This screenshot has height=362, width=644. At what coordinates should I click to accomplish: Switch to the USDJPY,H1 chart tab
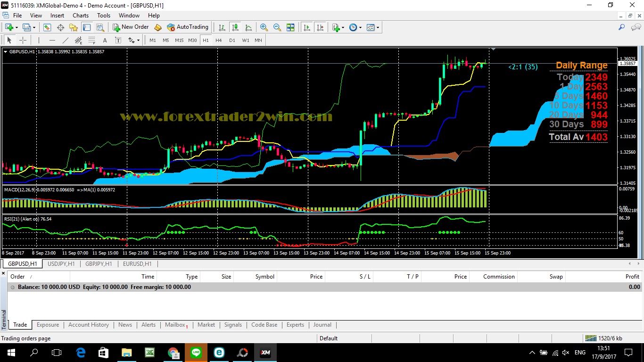point(61,264)
